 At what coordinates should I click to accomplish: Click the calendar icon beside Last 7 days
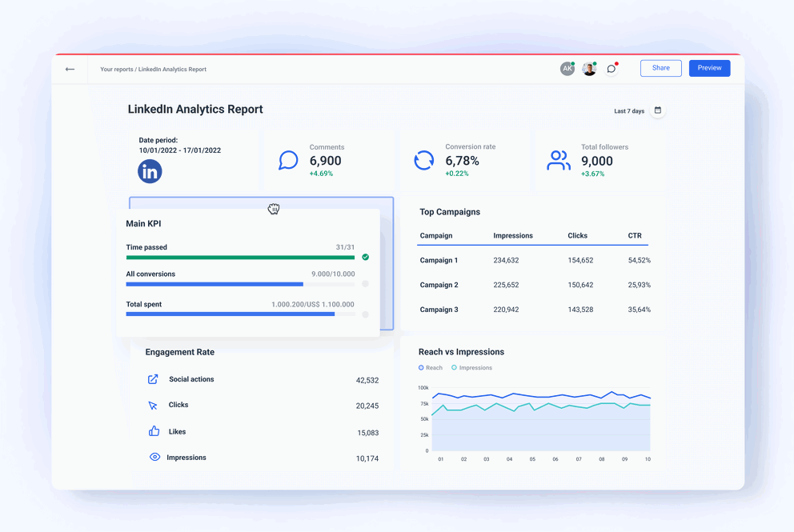[658, 110]
